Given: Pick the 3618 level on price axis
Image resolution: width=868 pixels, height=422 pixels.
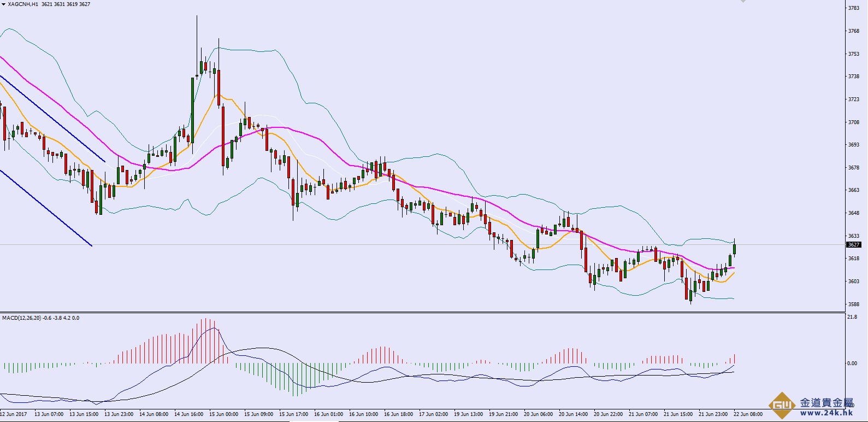Looking at the screenshot, I should click(854, 259).
